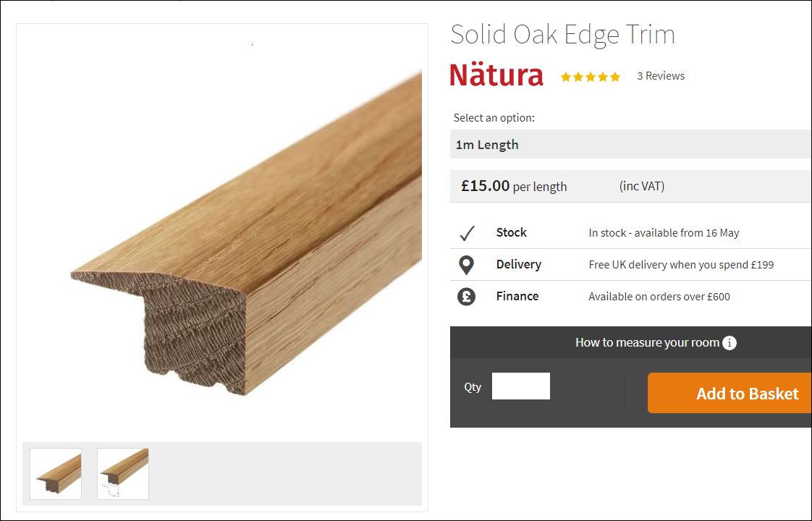Screen dimensions: 812x521
Task: Click 'In stock - available from 16 May'
Action: (664, 233)
